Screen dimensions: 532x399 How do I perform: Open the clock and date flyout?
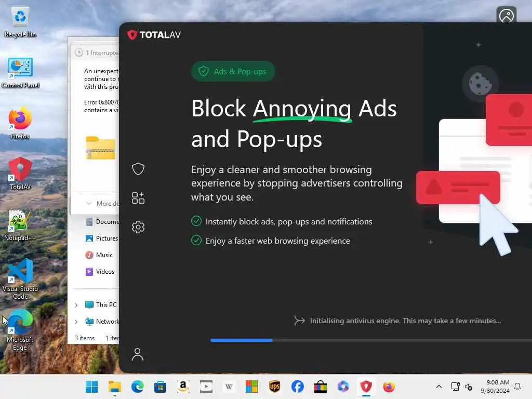click(x=495, y=387)
